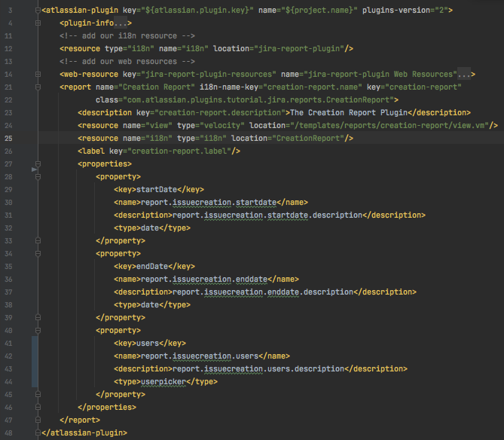Click 'date' type on line 38
The width and height of the screenshot is (504, 440).
(x=150, y=305)
